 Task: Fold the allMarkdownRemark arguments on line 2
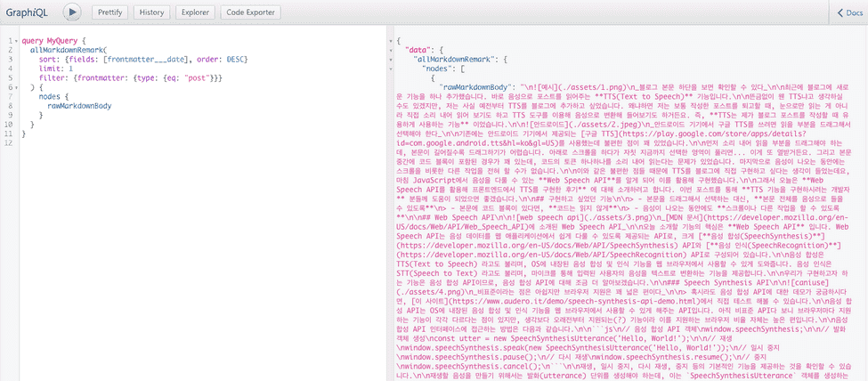point(17,51)
